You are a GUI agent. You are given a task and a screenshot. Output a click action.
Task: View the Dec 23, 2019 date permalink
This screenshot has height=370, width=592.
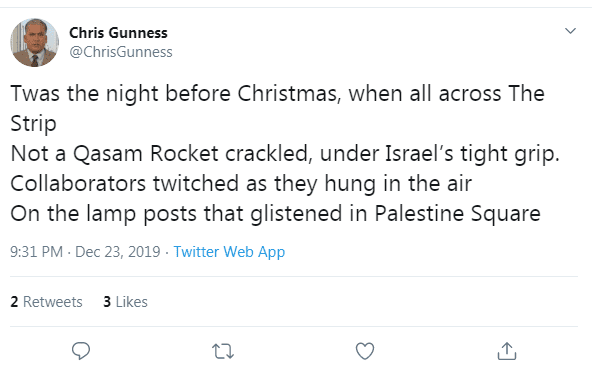pyautogui.click(x=118, y=252)
